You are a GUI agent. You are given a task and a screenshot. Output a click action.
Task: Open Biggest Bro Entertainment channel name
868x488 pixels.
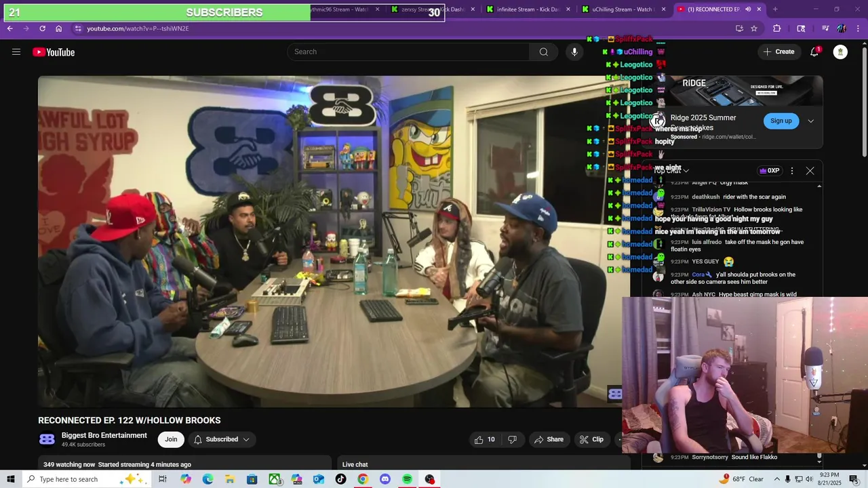[x=104, y=436]
